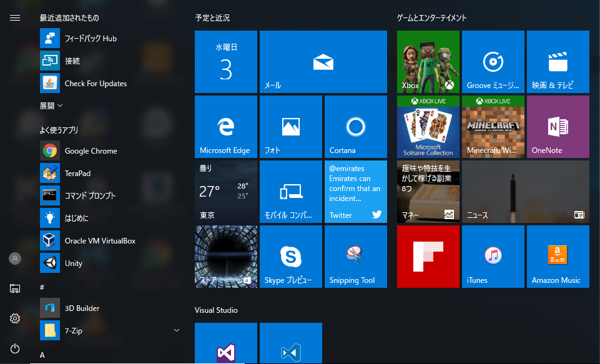Open the Twitter live tile
Viewport: 600px width, 364px height.
356,192
